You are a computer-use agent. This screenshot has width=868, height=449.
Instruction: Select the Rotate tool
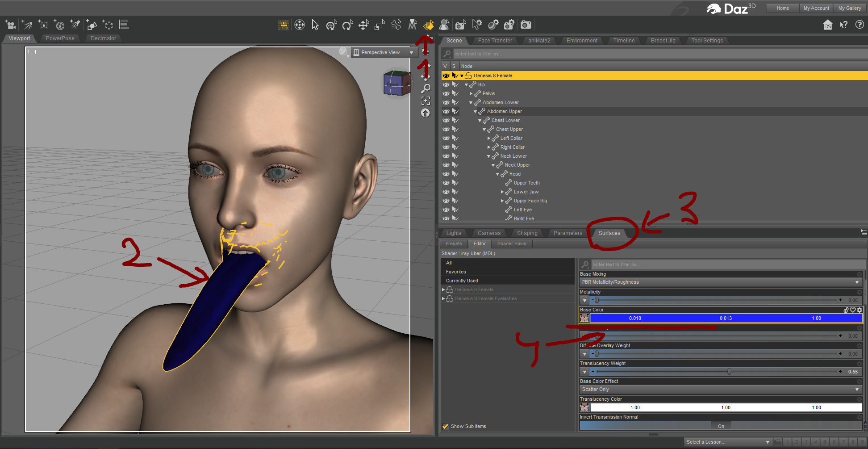[x=347, y=25]
